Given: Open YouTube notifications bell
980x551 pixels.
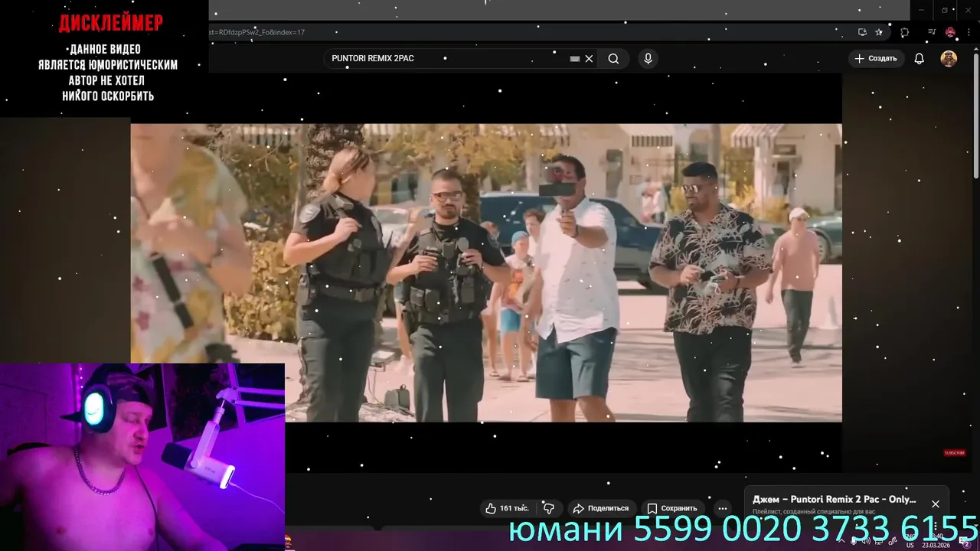Looking at the screenshot, I should click(x=920, y=59).
